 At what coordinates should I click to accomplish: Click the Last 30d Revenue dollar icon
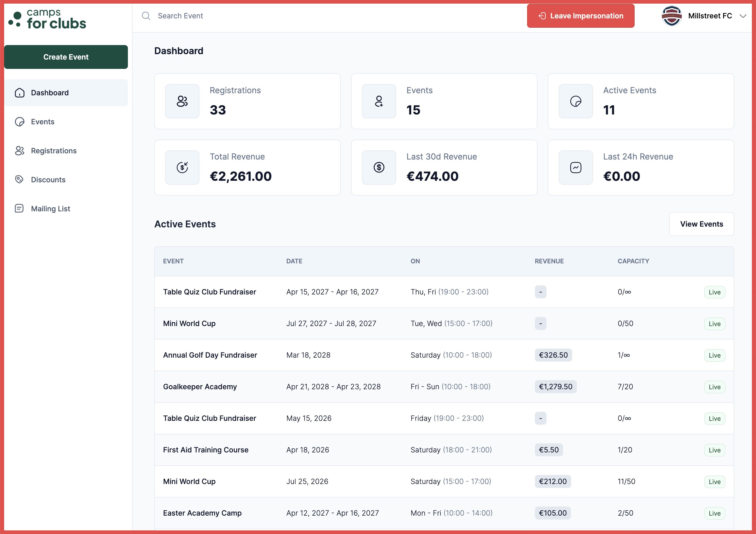point(379,167)
